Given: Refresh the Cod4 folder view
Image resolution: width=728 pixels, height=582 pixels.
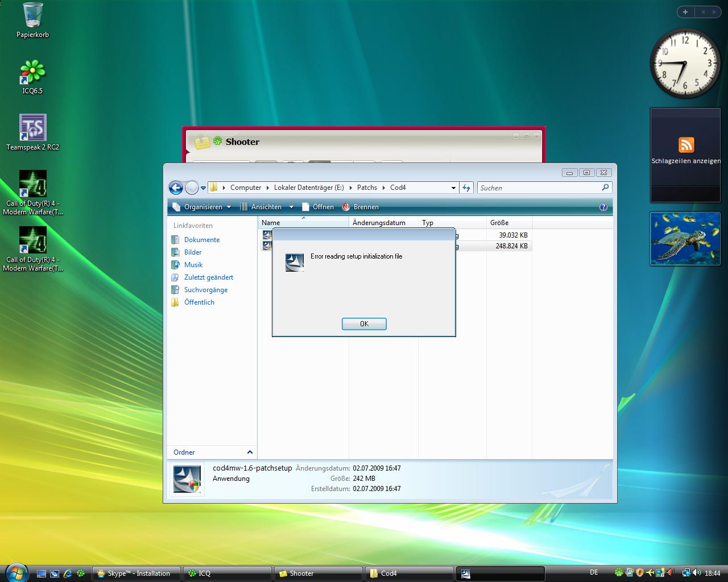Looking at the screenshot, I should [x=466, y=188].
